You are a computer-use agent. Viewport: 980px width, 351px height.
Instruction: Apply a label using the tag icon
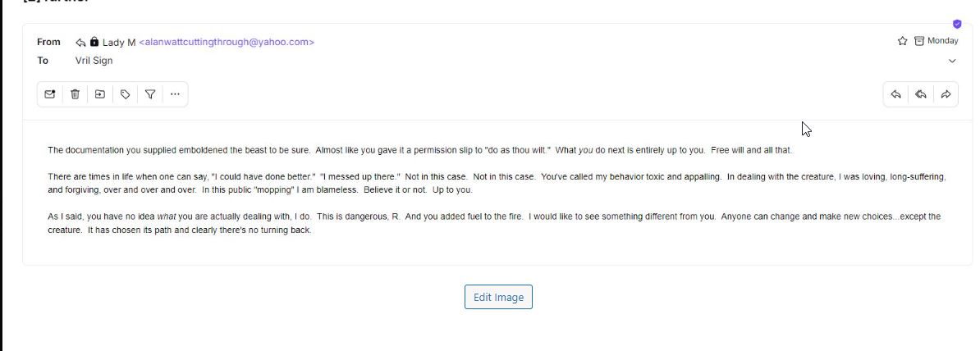pyautogui.click(x=125, y=94)
